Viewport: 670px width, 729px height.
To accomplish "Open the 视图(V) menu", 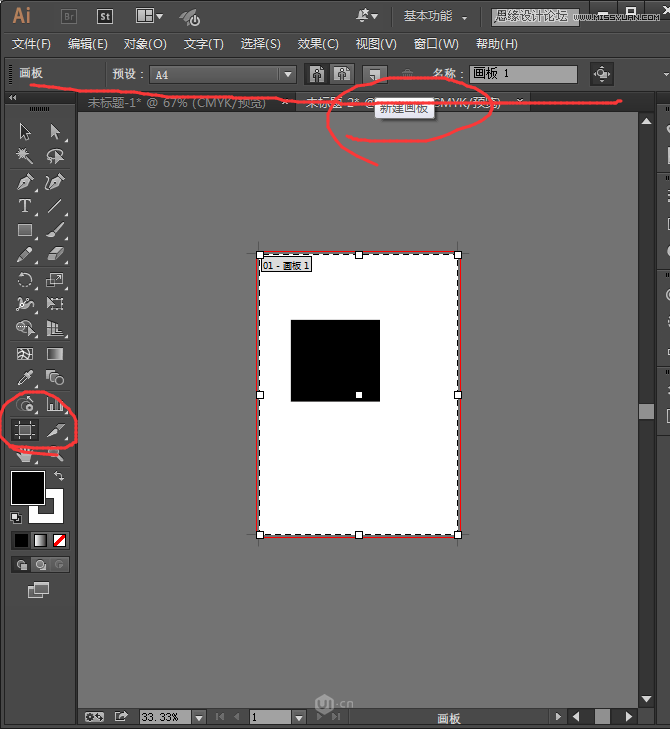I will pyautogui.click(x=376, y=44).
